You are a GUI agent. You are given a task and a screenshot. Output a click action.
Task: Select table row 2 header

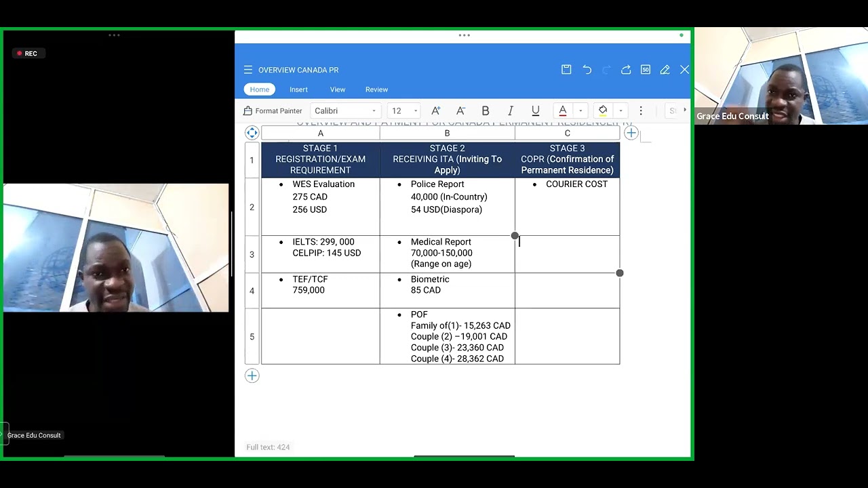coord(252,207)
